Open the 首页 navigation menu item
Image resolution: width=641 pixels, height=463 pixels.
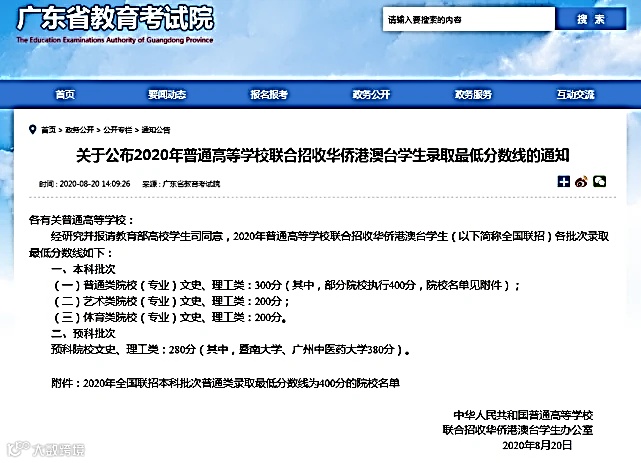click(x=65, y=94)
